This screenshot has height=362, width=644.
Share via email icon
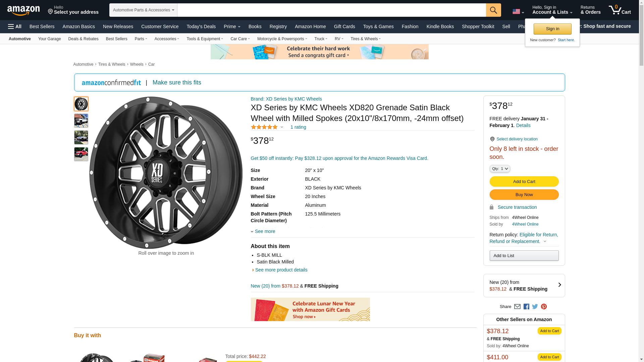tap(517, 307)
